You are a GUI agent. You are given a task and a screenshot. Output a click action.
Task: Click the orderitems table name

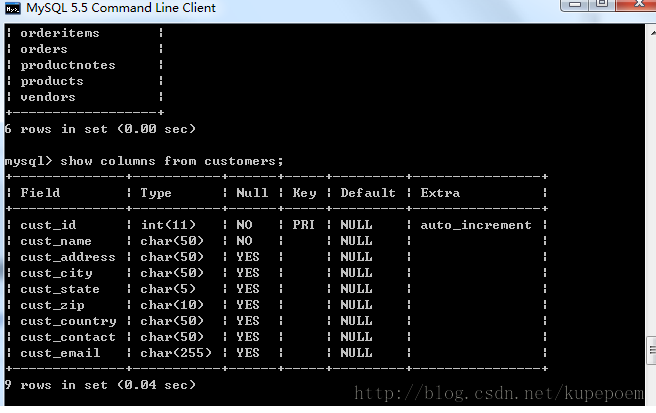(60, 33)
